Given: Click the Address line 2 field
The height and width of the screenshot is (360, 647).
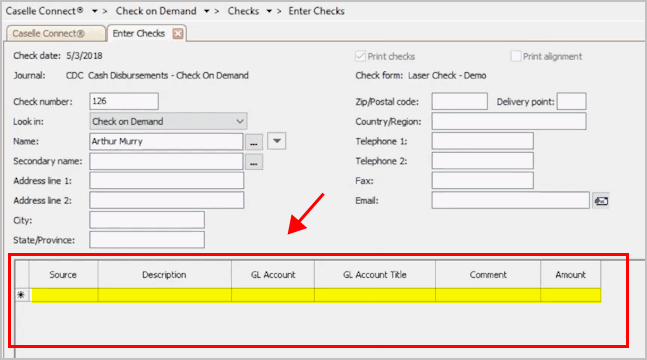Looking at the screenshot, I should pyautogui.click(x=167, y=200).
